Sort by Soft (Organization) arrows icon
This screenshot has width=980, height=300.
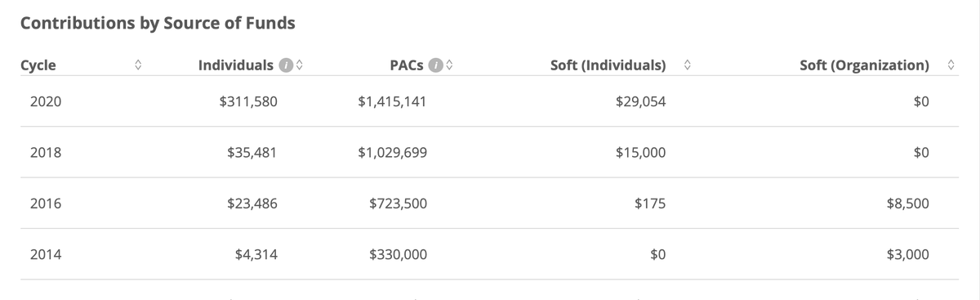(x=951, y=65)
